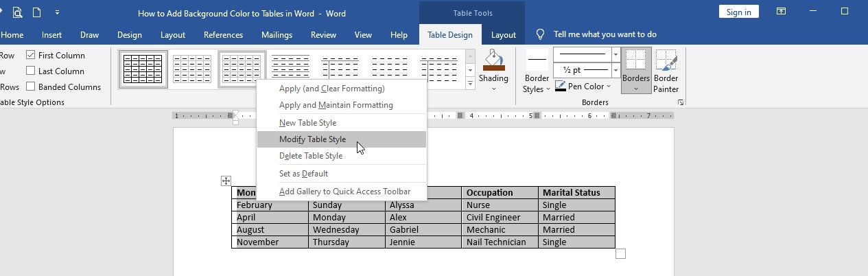
Task: Click the Shading paint bucket icon
Action: click(493, 60)
